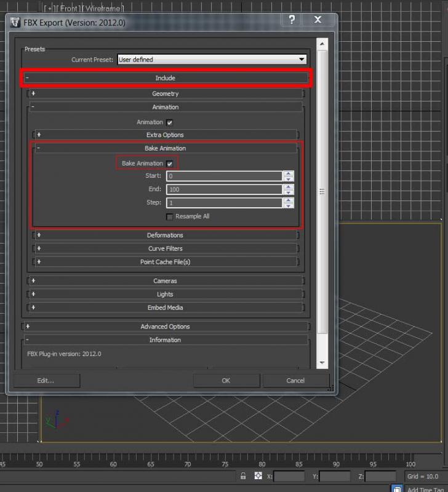Expand the Extra Options rollout

click(166, 135)
